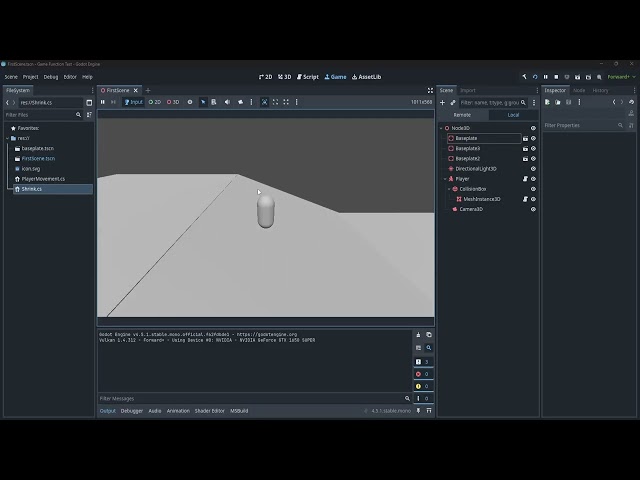
Task: Toggle visibility of DirectionalLight3D node
Action: [533, 169]
